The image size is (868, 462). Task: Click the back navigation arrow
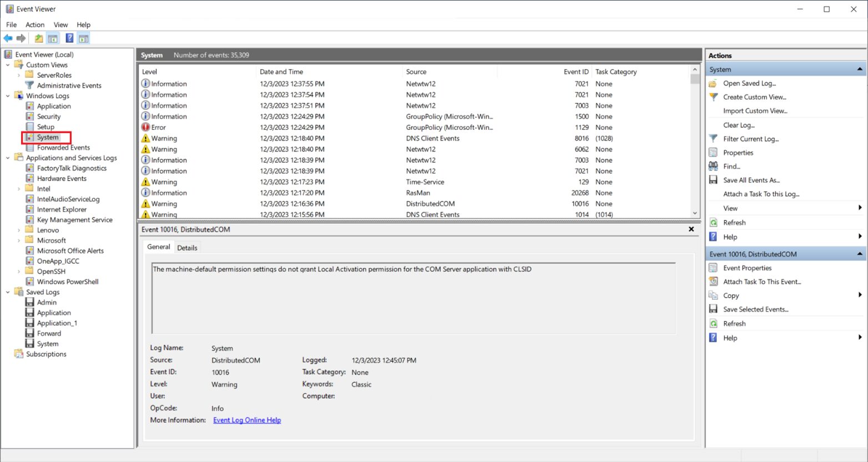[x=8, y=38]
